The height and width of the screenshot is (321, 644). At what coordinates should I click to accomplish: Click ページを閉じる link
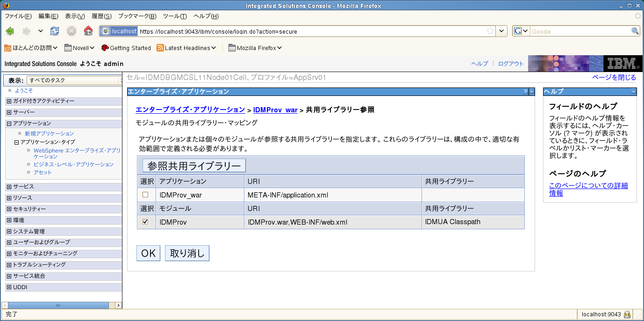click(x=614, y=78)
